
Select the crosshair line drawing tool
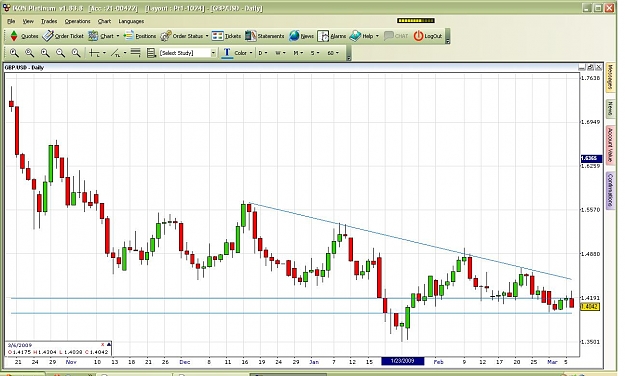point(94,53)
